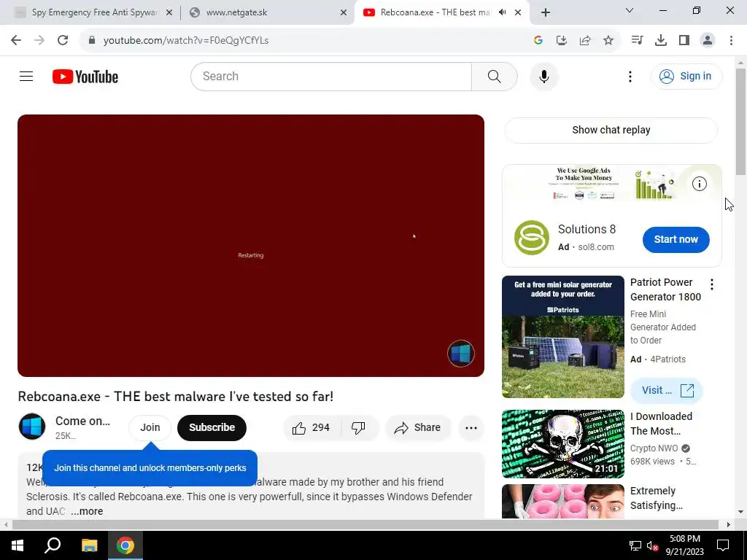The width and height of the screenshot is (747, 560).
Task: Open Chrome downloads icon
Action: click(661, 41)
